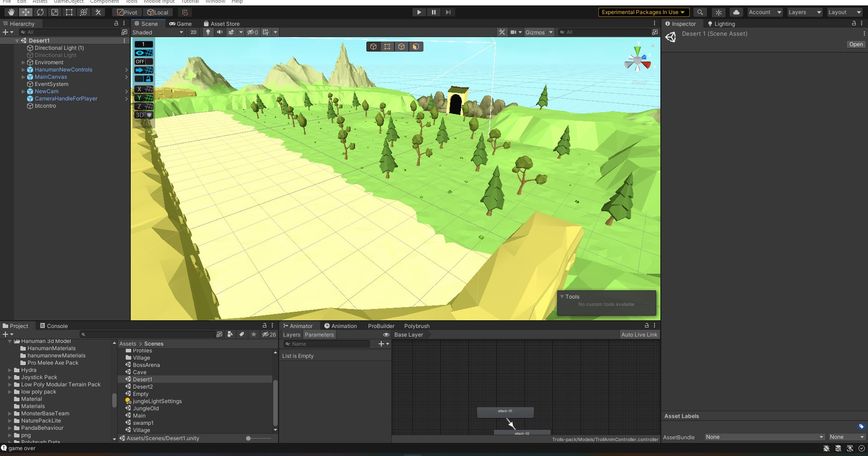Screen dimensions: 868x456
Task: Toggle the ProGrids grid visibility eye
Action: [144, 53]
